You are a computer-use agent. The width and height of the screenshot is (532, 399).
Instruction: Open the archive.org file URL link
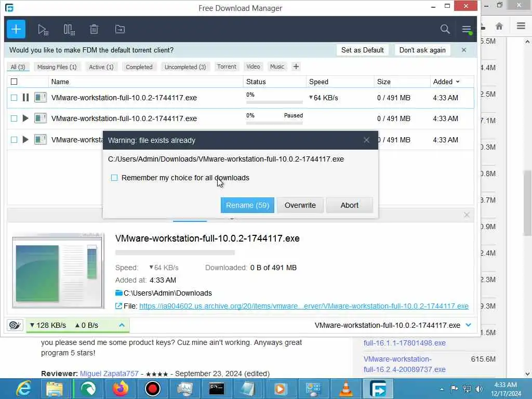[303, 306]
